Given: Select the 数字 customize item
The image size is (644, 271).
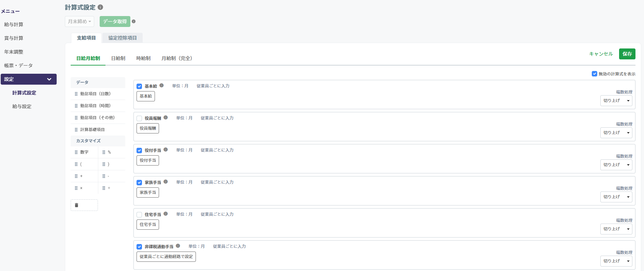Looking at the screenshot, I should [84, 152].
